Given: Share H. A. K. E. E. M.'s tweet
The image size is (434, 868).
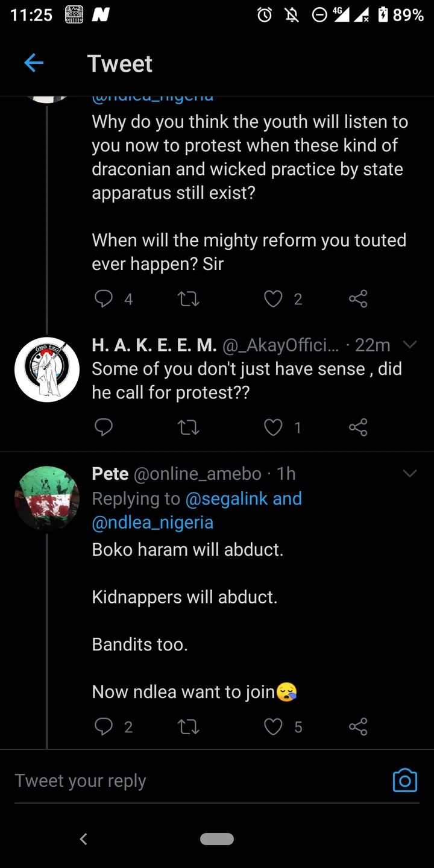Looking at the screenshot, I should click(357, 427).
